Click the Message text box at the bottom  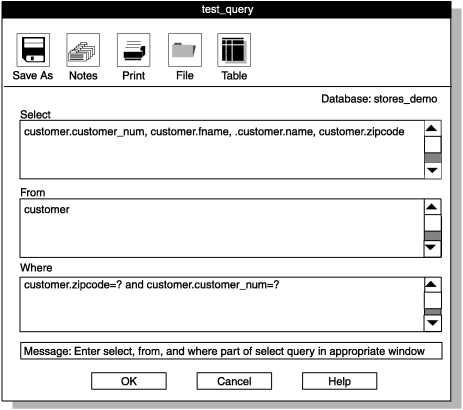pos(231,351)
